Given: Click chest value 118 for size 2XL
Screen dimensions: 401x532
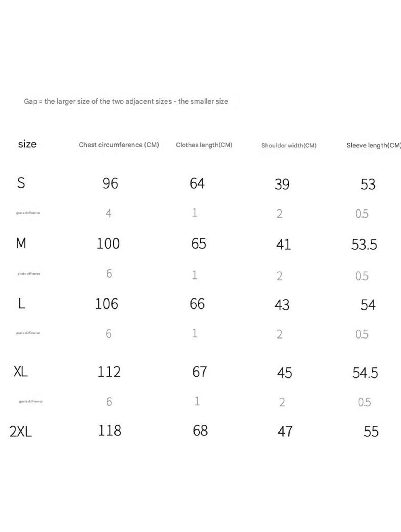Looking at the screenshot, I should tap(110, 431).
